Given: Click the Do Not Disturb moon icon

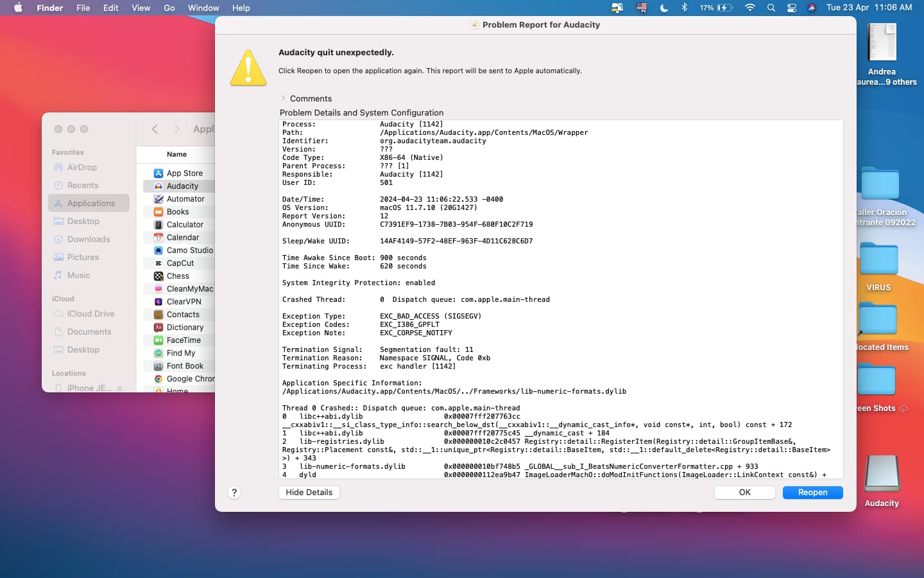Looking at the screenshot, I should (x=663, y=8).
